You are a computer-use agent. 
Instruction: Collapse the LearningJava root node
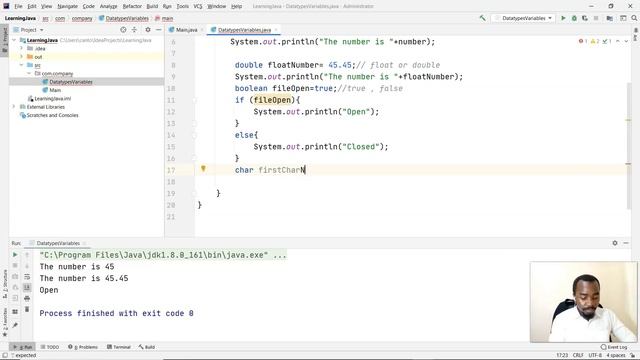[15, 40]
